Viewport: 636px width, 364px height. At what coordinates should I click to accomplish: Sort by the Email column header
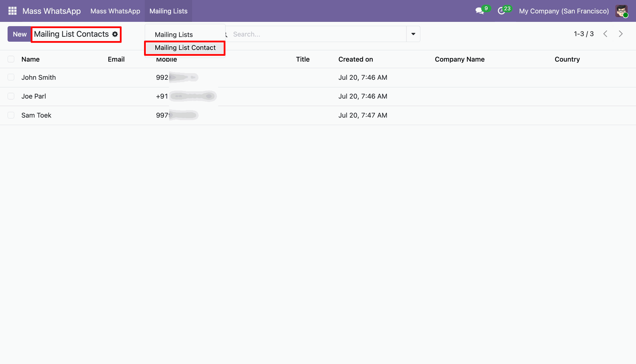(x=116, y=59)
